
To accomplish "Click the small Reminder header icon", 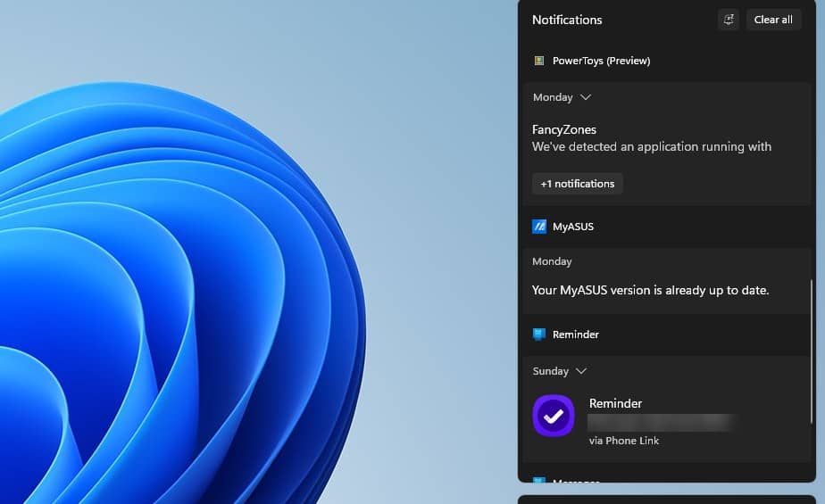I will 539,335.
